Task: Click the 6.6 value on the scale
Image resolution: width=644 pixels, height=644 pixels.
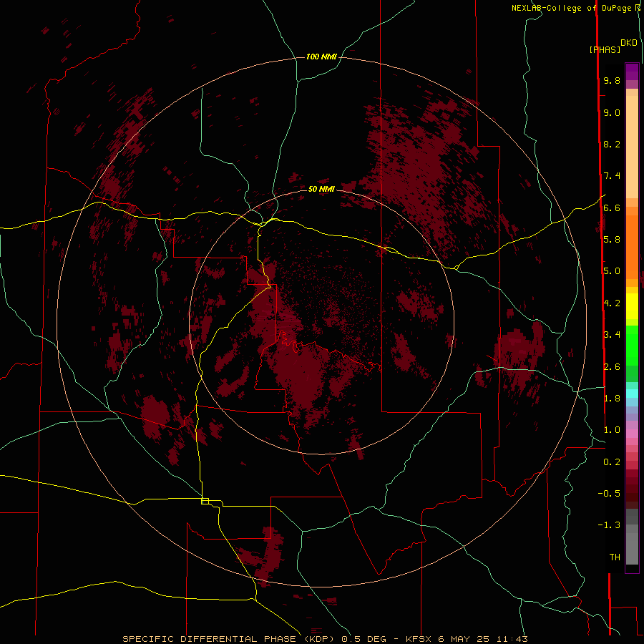Action: 612,208
